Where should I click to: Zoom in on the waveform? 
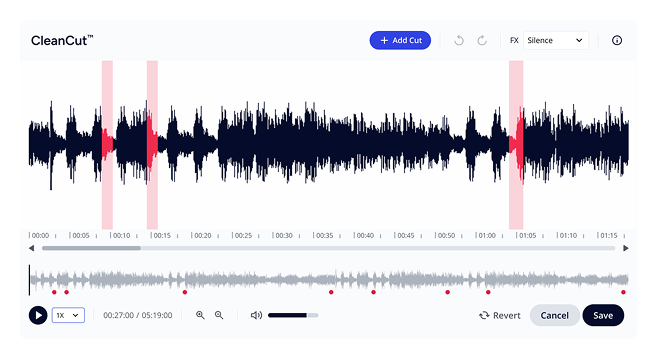coord(200,315)
